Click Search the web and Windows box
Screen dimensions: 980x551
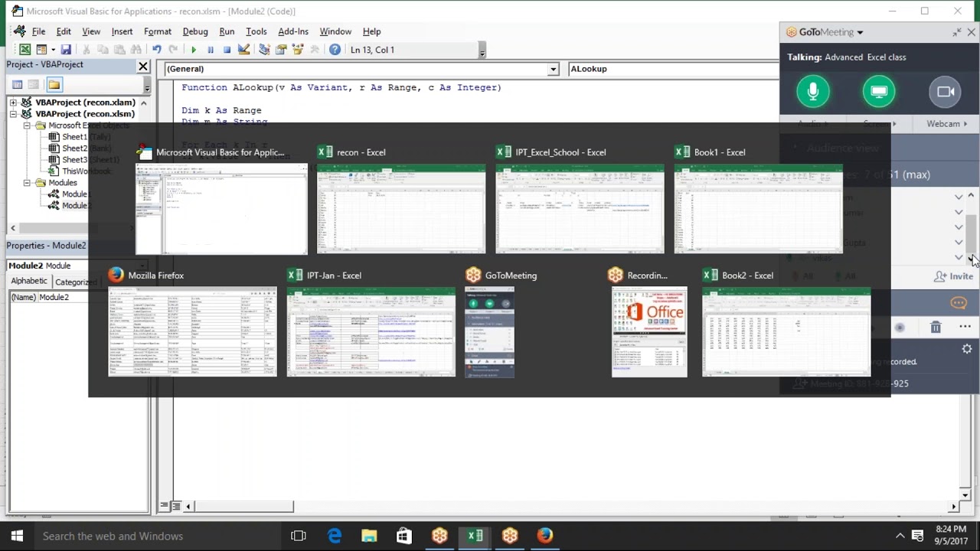tap(158, 536)
